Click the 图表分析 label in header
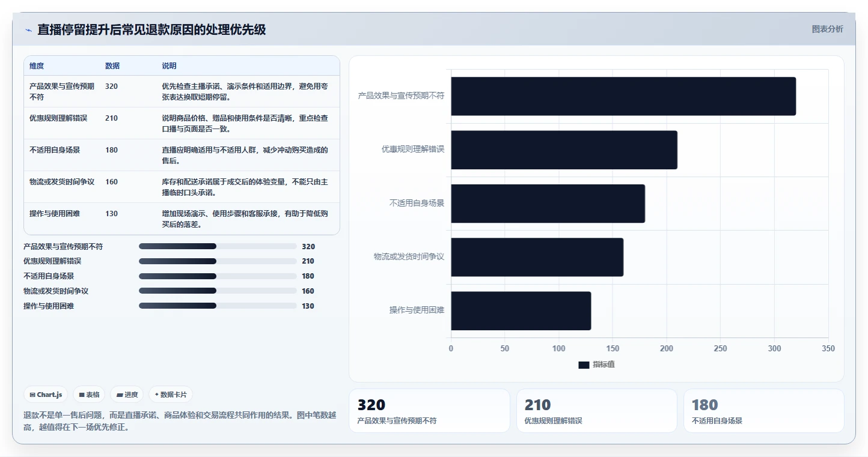Viewport: 868px width, 457px height. tap(827, 29)
